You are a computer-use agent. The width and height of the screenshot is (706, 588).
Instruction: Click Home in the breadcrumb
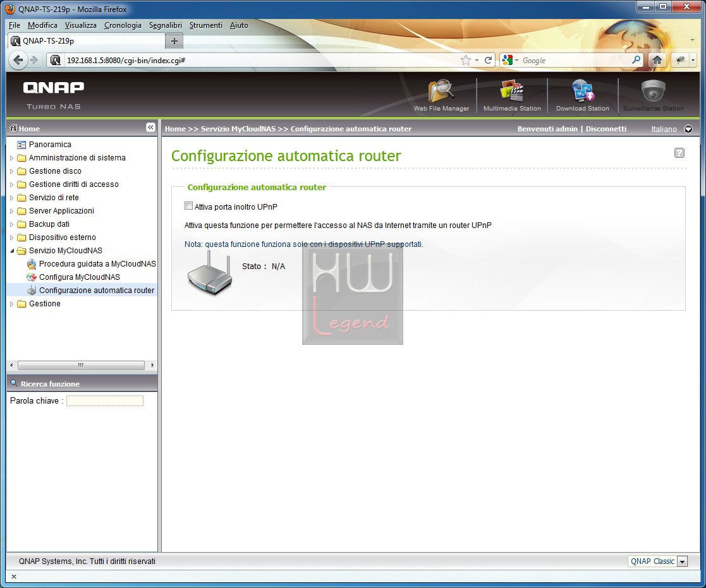click(175, 129)
